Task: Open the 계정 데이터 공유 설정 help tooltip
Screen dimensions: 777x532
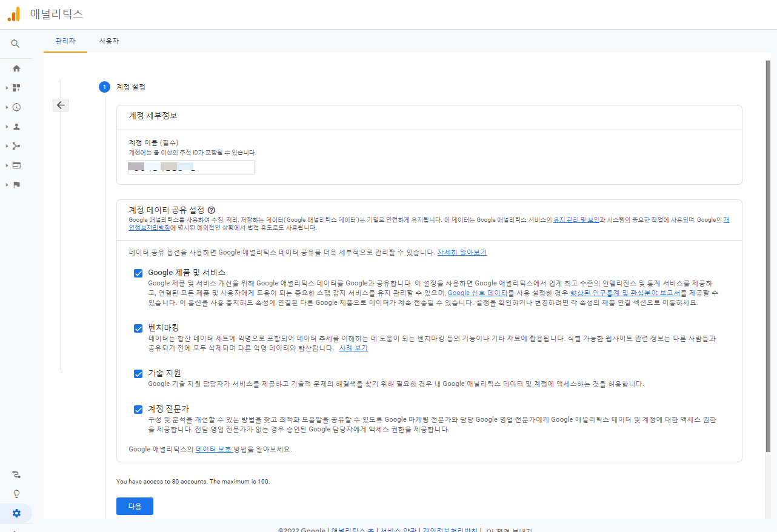Action: (x=211, y=210)
